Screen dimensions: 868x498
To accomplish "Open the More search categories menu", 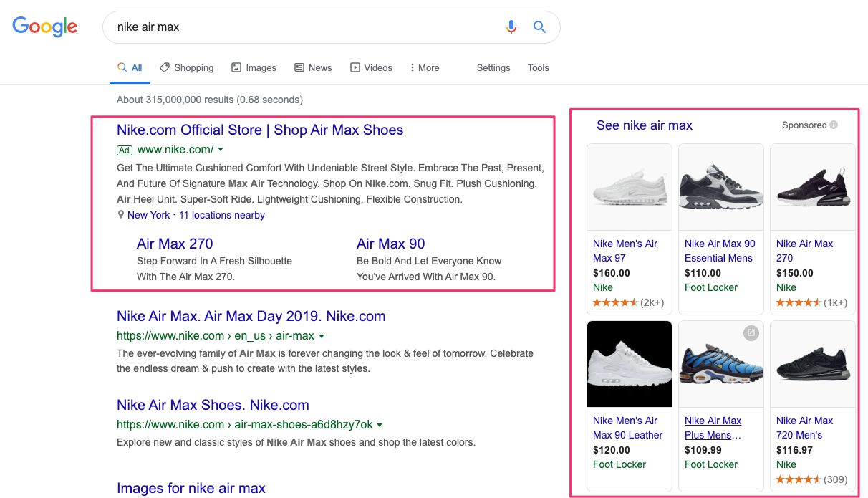I will click(x=424, y=67).
